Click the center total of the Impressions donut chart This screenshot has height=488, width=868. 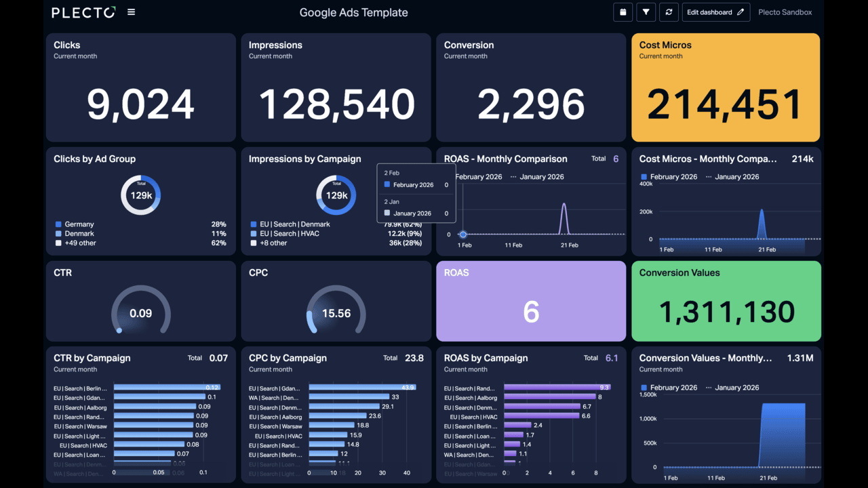tap(336, 195)
